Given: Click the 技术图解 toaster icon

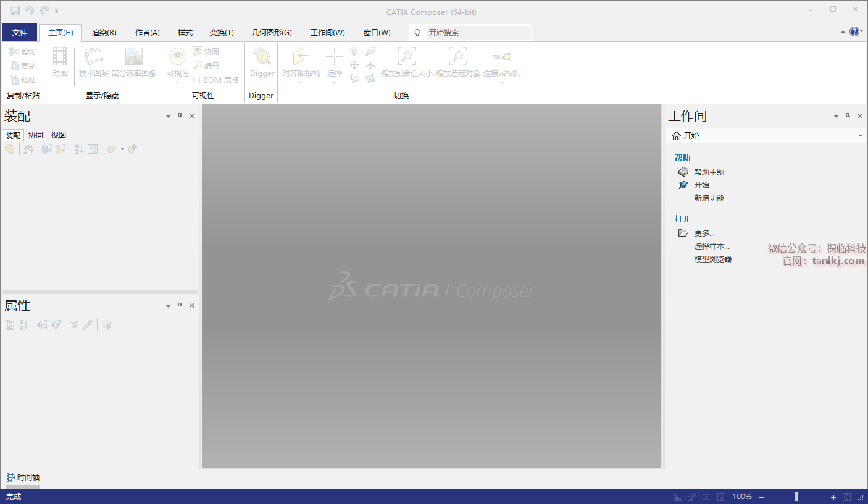Looking at the screenshot, I should pos(94,57).
